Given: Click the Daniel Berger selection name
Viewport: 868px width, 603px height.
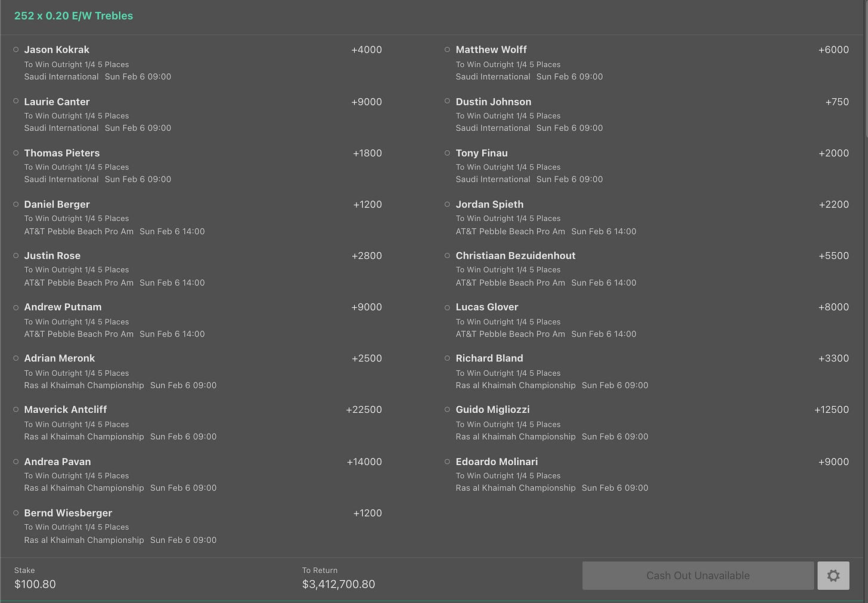Looking at the screenshot, I should [57, 204].
